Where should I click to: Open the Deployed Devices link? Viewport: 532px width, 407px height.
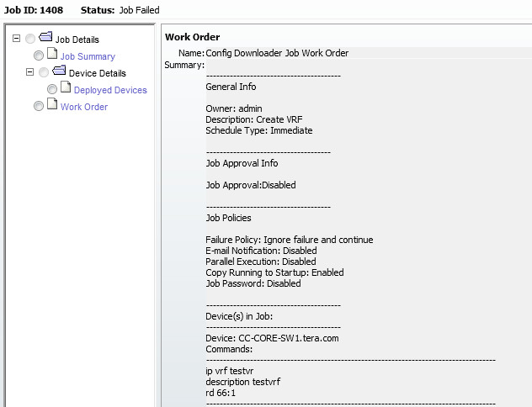[x=110, y=90]
